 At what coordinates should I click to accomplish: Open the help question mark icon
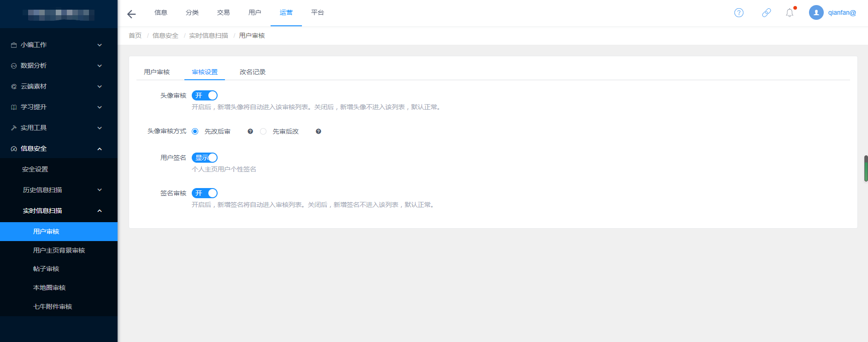[739, 13]
